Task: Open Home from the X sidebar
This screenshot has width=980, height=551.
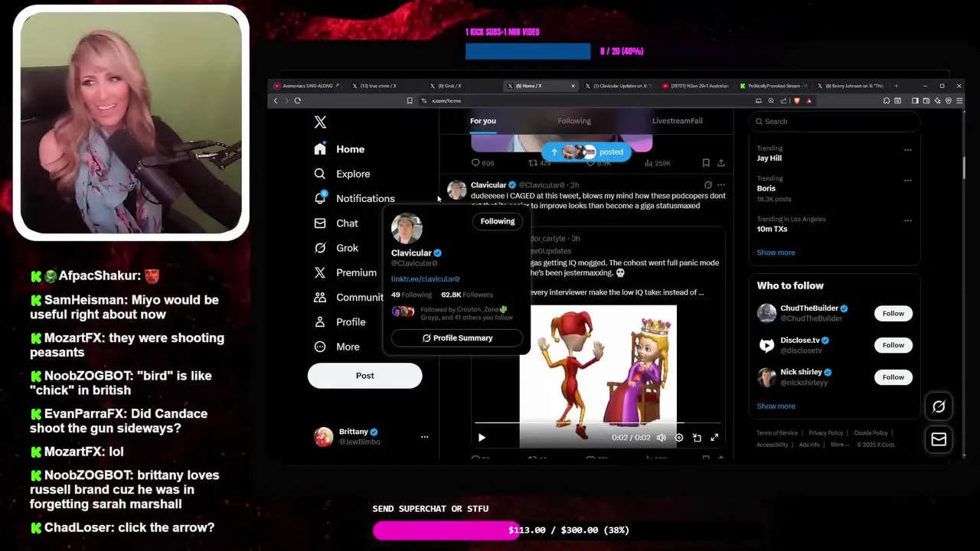Action: 339,149
